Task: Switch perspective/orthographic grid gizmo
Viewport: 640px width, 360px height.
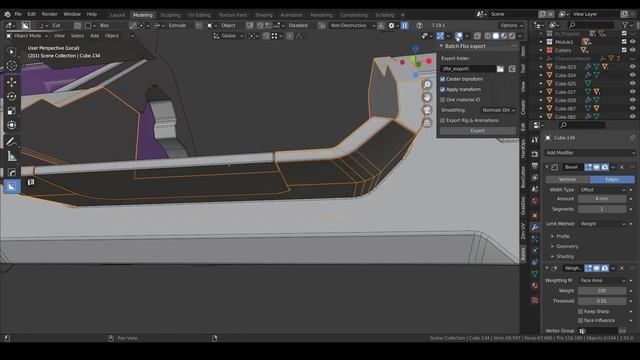Action: click(x=427, y=123)
